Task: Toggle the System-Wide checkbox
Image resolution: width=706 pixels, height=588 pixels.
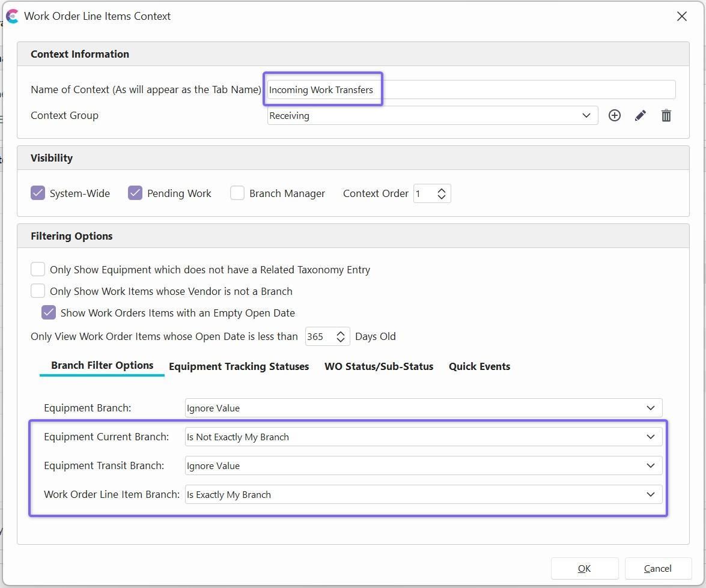Action: point(38,193)
